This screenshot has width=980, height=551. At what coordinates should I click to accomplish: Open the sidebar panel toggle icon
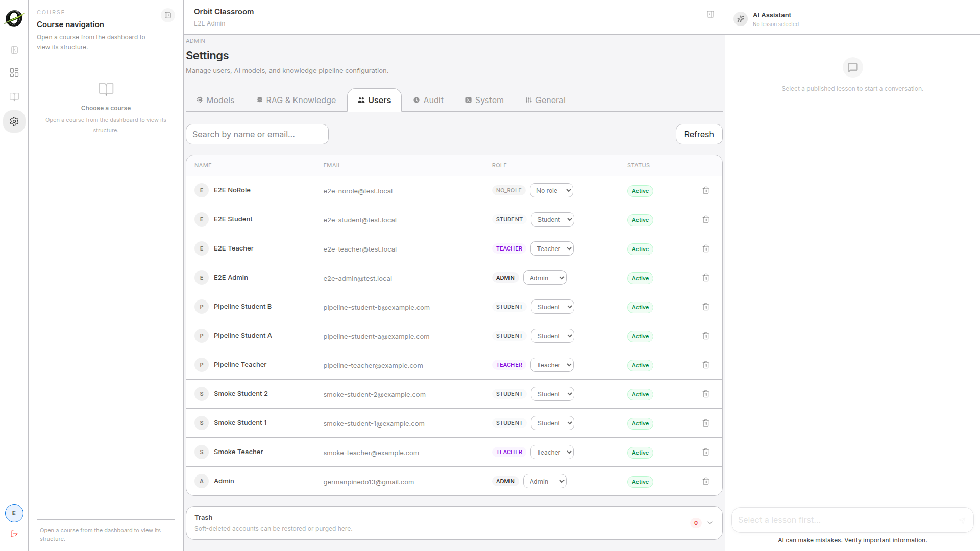pos(14,50)
